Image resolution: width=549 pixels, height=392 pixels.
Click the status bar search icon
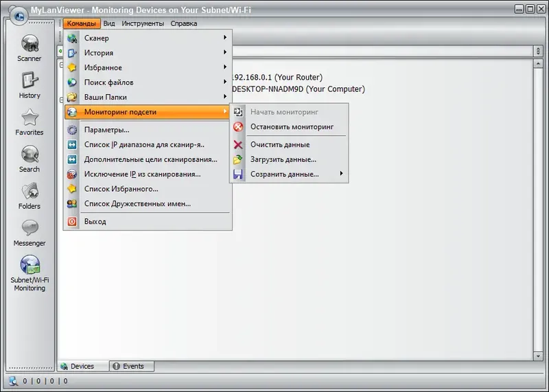(x=13, y=381)
